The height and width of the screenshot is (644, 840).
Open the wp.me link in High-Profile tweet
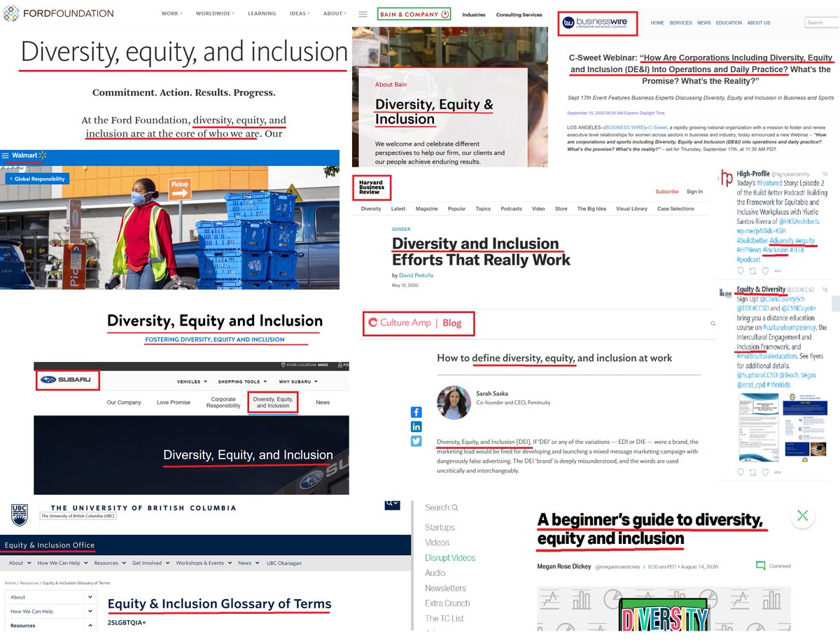760,230
